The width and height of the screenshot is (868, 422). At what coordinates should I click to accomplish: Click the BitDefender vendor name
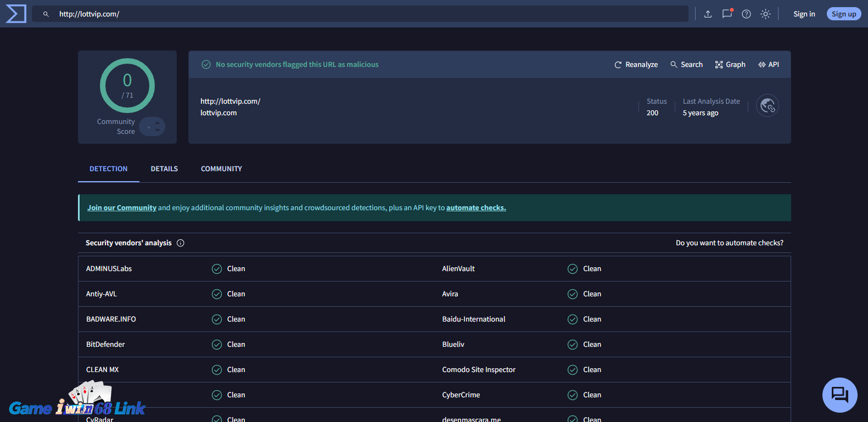click(x=105, y=345)
